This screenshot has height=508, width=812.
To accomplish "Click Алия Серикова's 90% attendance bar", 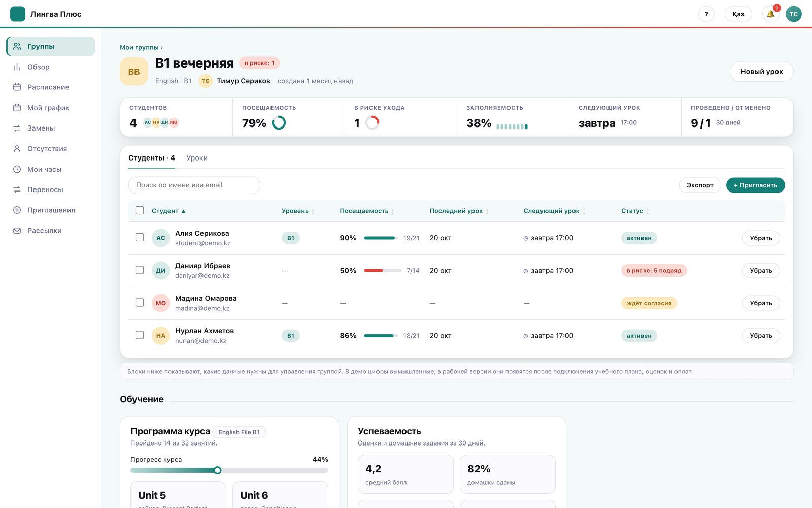I will 380,238.
